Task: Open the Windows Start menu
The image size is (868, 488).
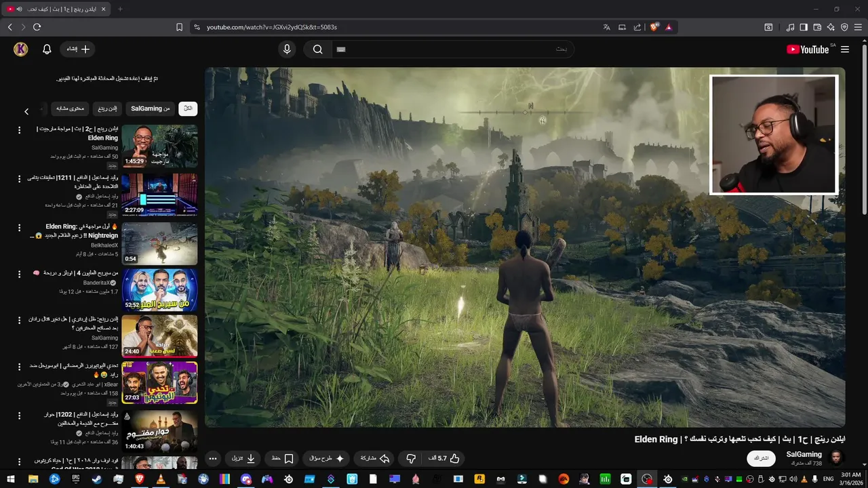Action: [11, 479]
